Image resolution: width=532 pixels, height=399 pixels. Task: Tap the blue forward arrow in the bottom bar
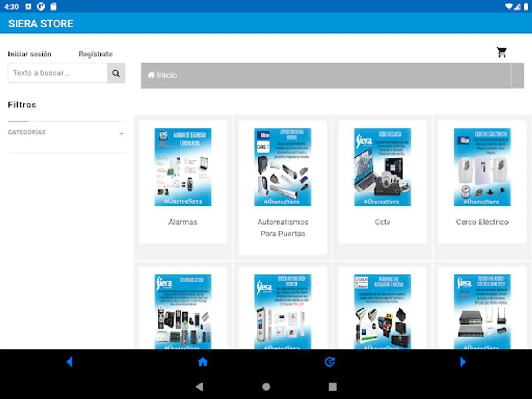click(463, 362)
